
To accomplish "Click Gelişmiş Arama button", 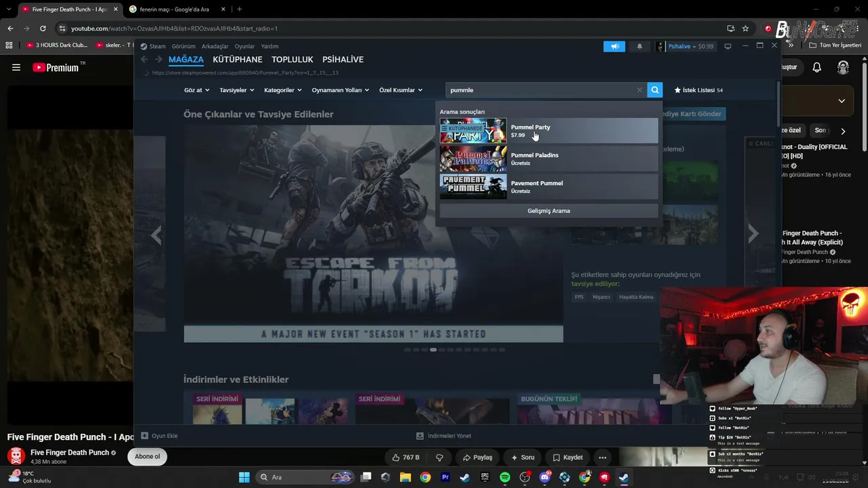I will (549, 211).
